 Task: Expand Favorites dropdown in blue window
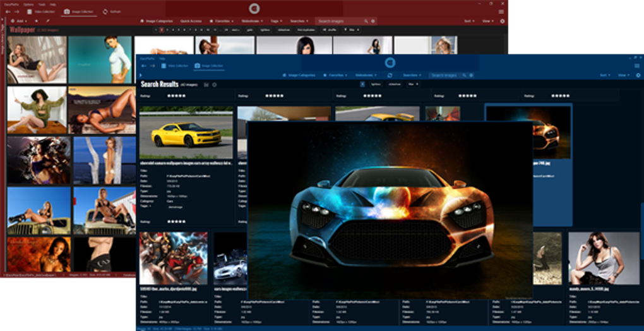[335, 75]
